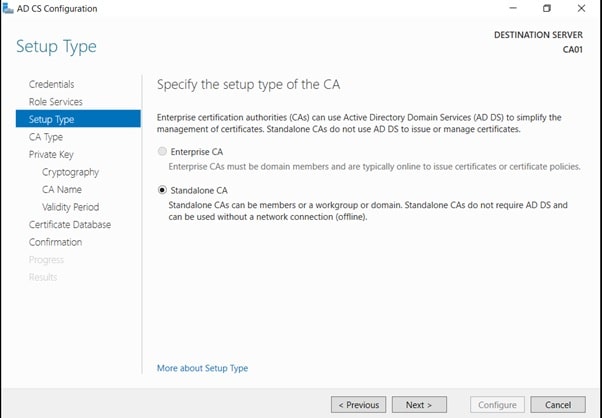Go to Role Services step
602x418 pixels.
[55, 102]
